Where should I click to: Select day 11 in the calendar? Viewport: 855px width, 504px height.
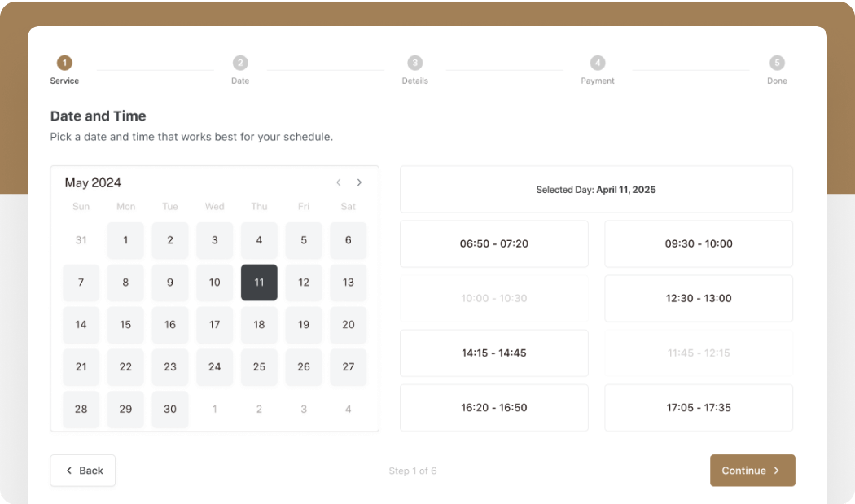(x=259, y=283)
